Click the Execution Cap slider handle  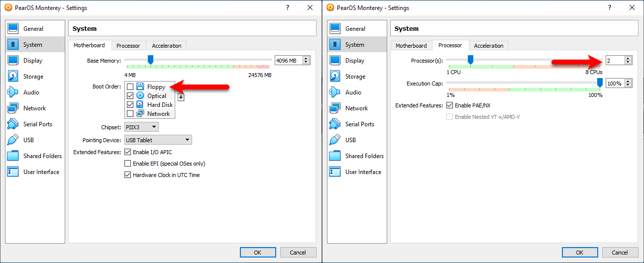pyautogui.click(x=600, y=83)
